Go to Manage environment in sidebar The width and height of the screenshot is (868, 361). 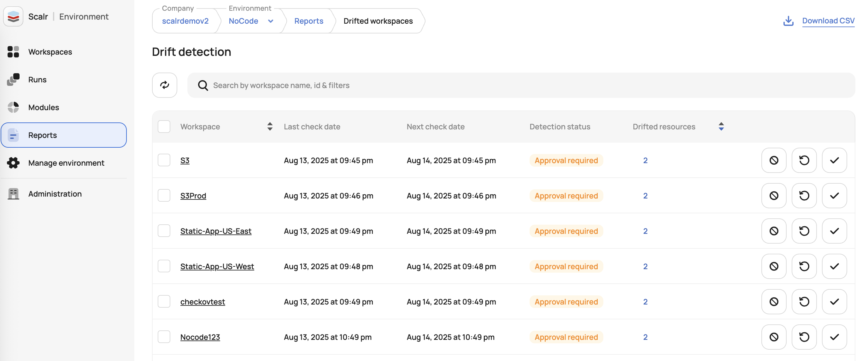66,163
